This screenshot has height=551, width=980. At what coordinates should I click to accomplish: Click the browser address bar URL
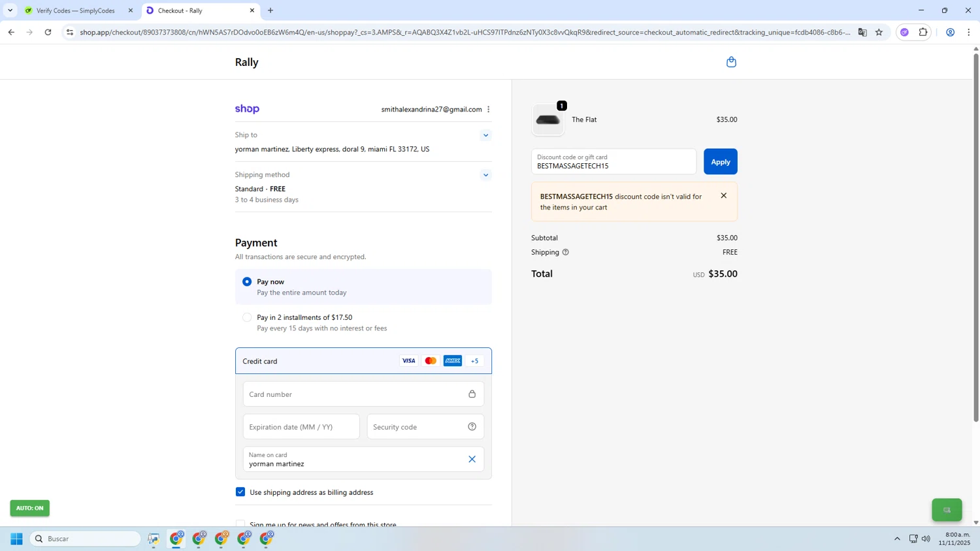pyautogui.click(x=465, y=32)
